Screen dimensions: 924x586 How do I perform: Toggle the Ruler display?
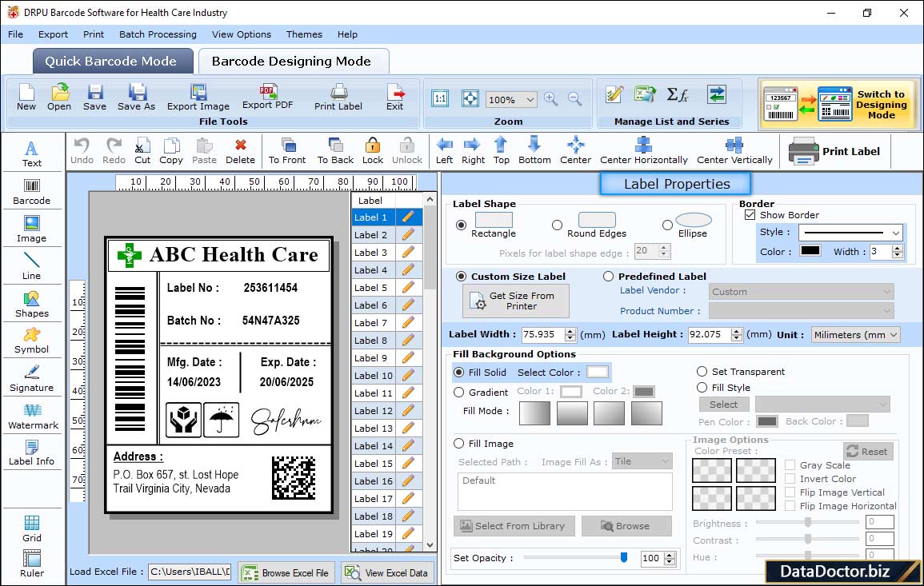tap(32, 564)
